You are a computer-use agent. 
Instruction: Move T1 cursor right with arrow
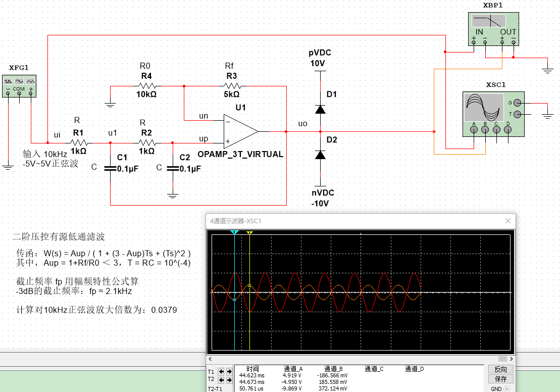coord(229,372)
